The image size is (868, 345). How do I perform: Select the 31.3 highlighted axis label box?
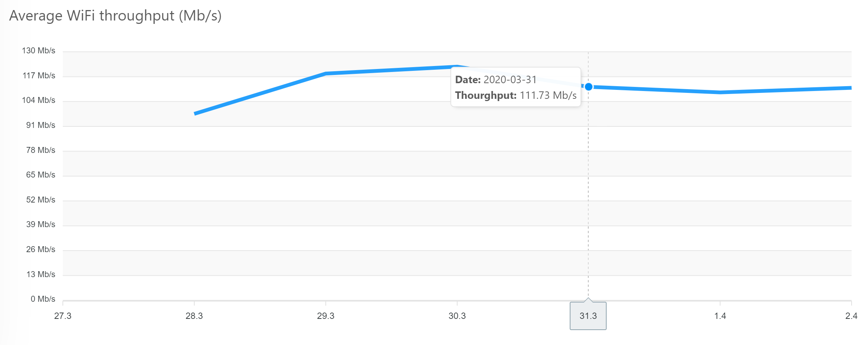pos(588,316)
